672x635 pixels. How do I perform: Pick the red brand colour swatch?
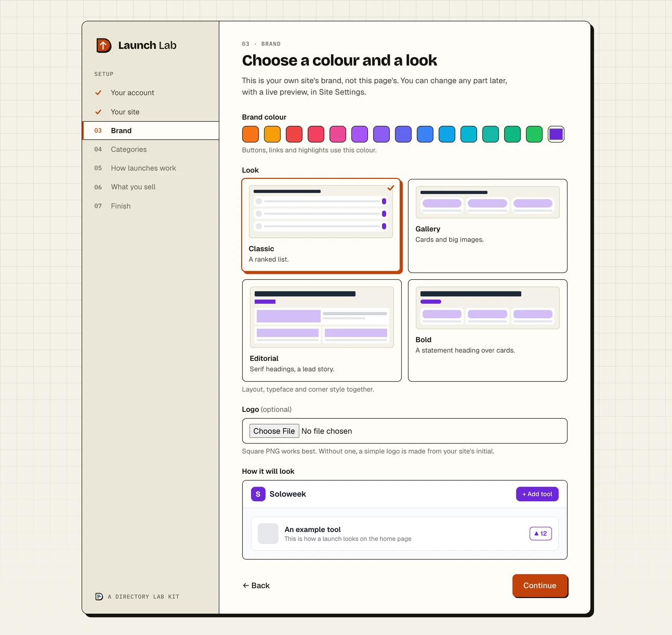coord(294,134)
